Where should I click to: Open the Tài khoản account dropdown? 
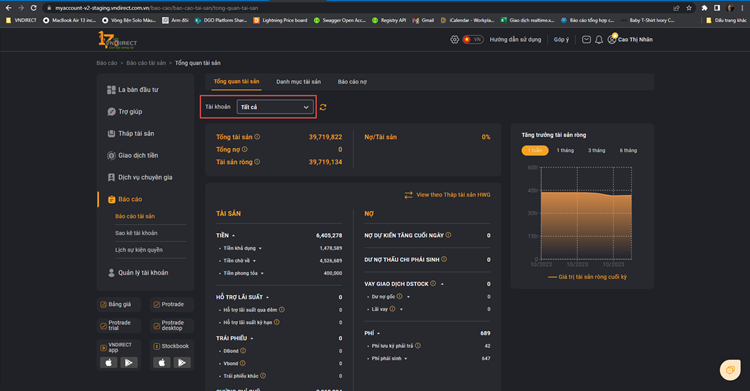[x=275, y=107]
